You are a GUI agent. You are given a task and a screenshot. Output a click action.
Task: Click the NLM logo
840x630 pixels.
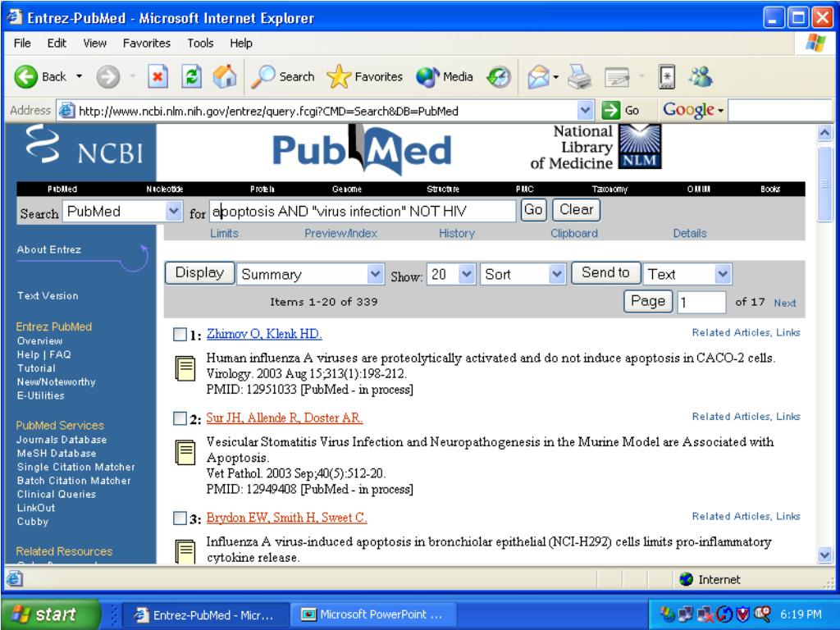coord(640,147)
